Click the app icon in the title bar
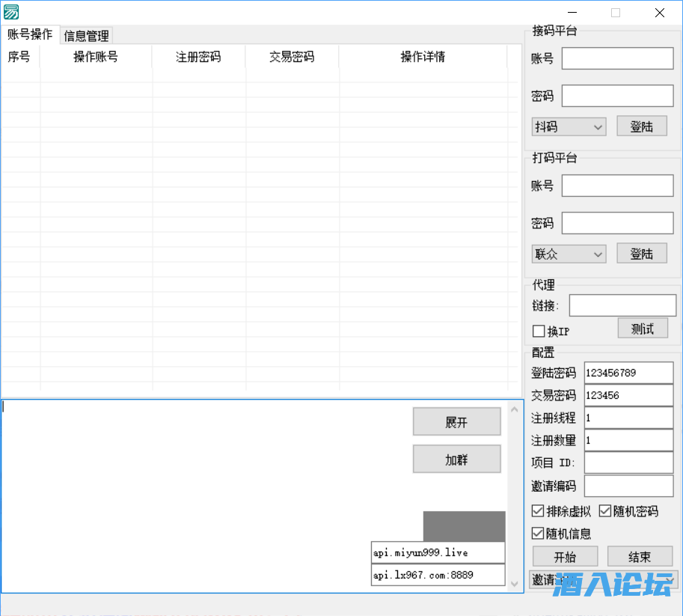The image size is (683, 616). (11, 12)
